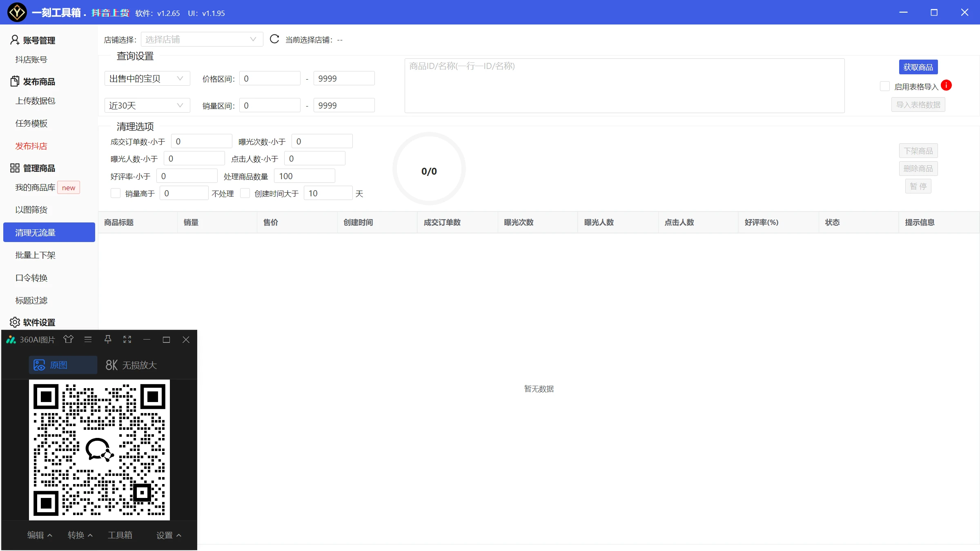This screenshot has height=551, width=980.
Task: Focus the 曝光人数-小于 field
Action: tap(194, 158)
